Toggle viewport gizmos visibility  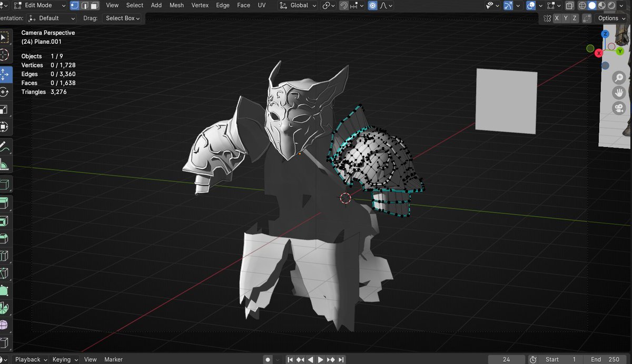(508, 5)
